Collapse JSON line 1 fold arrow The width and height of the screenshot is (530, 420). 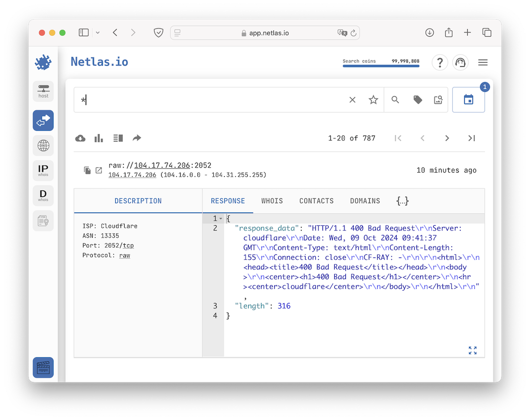pyautogui.click(x=221, y=219)
